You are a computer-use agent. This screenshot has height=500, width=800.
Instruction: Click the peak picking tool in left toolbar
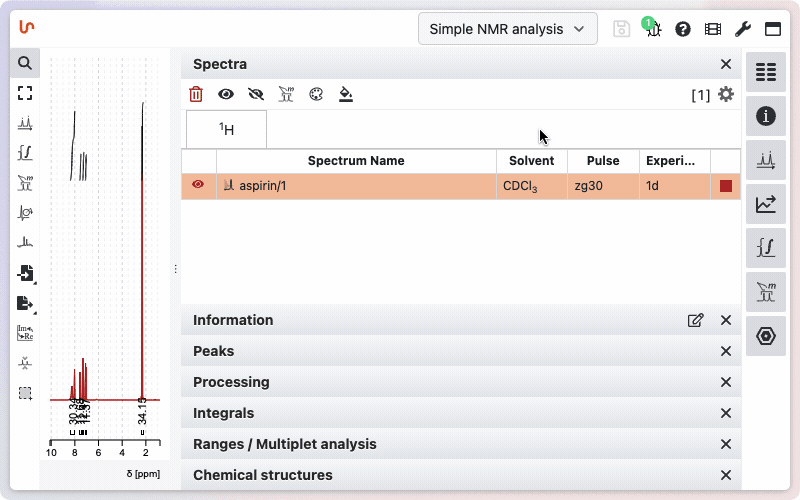click(x=25, y=123)
